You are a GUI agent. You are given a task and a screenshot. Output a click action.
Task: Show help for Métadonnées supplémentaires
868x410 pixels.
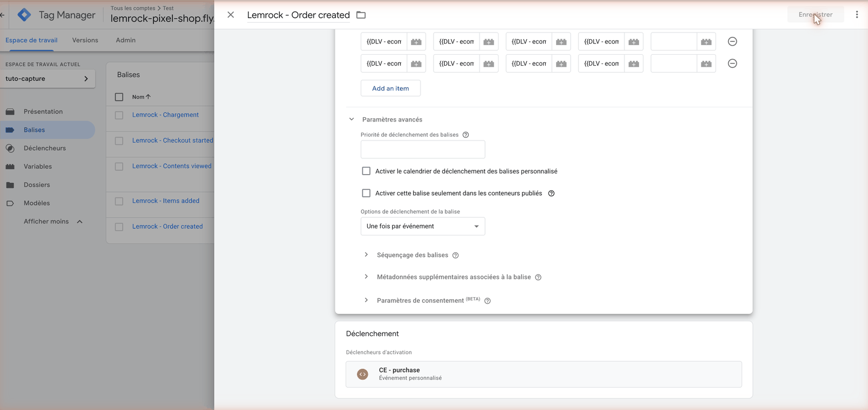tap(538, 277)
